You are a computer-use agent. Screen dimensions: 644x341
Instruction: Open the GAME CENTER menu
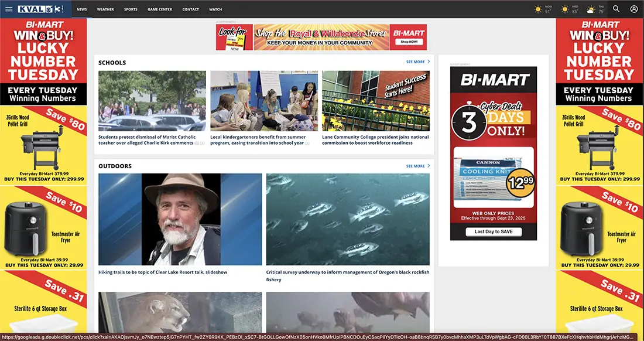(160, 9)
